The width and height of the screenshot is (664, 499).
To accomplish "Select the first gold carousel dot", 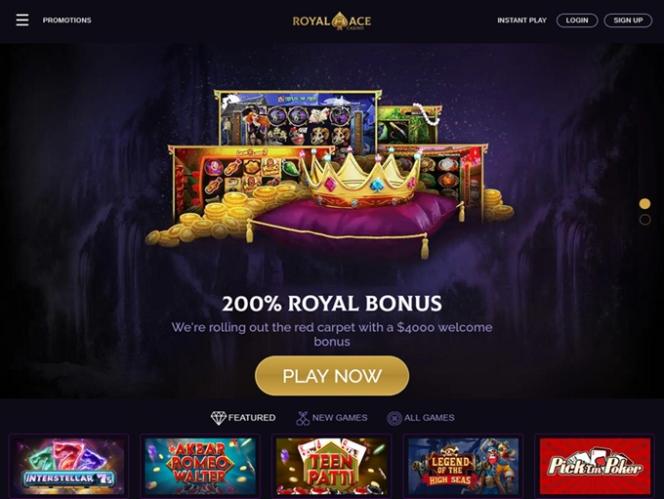I will [x=645, y=204].
